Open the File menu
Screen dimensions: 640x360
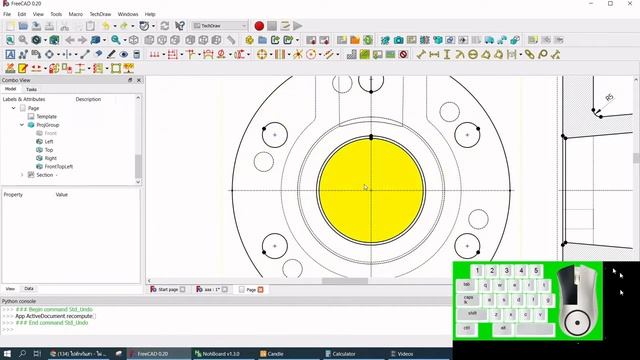point(7,14)
